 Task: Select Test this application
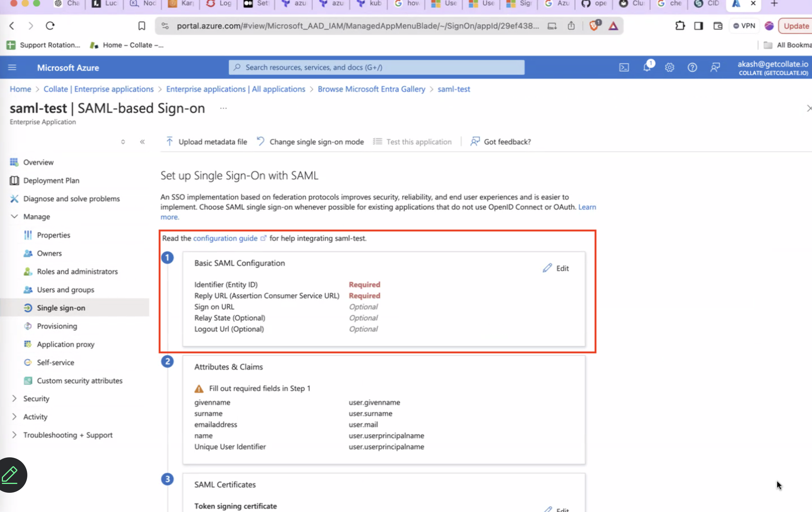pos(419,141)
